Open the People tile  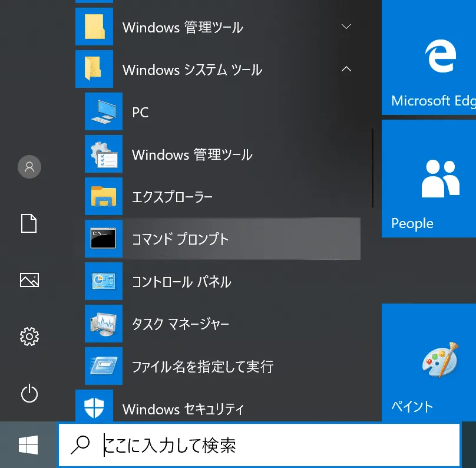(x=429, y=179)
